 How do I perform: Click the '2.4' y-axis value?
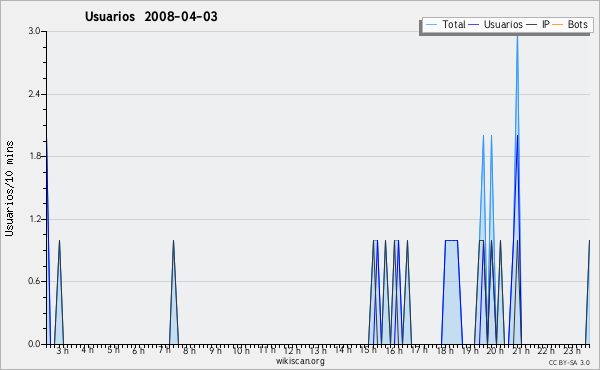pyautogui.click(x=34, y=94)
